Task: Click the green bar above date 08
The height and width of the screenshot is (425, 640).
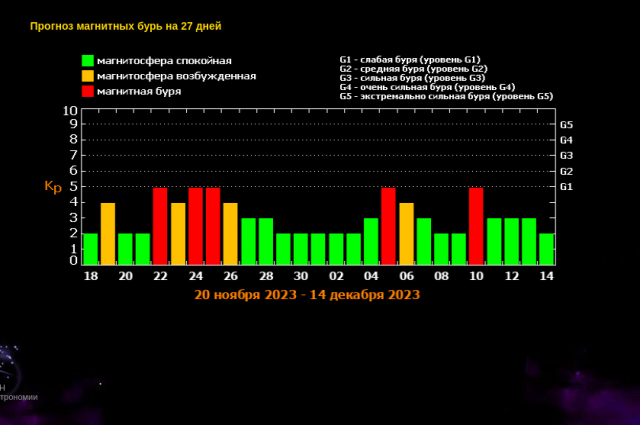Action: point(441,249)
